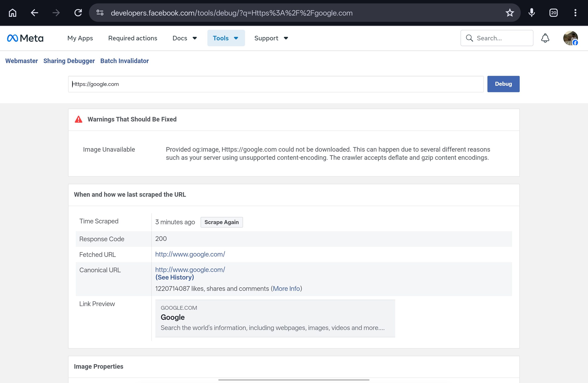588x383 pixels.
Task: Focus the Search... field in header
Action: [497, 38]
